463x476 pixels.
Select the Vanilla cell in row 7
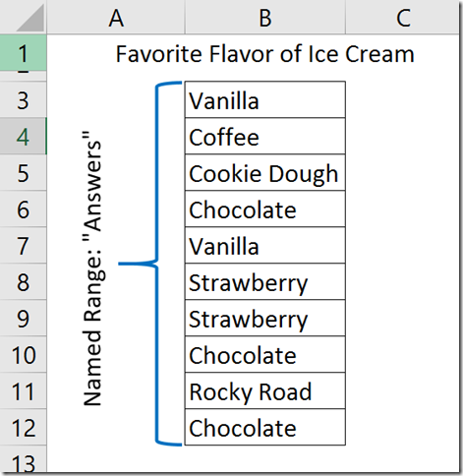265,245
